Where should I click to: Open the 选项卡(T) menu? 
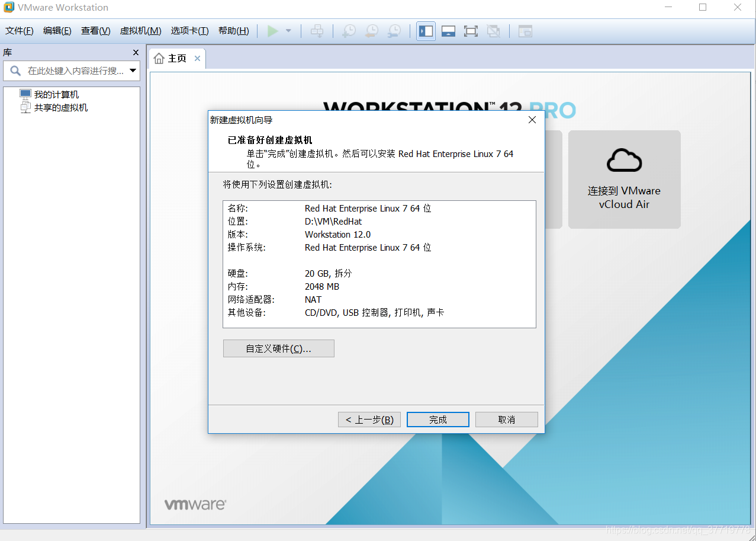[190, 31]
